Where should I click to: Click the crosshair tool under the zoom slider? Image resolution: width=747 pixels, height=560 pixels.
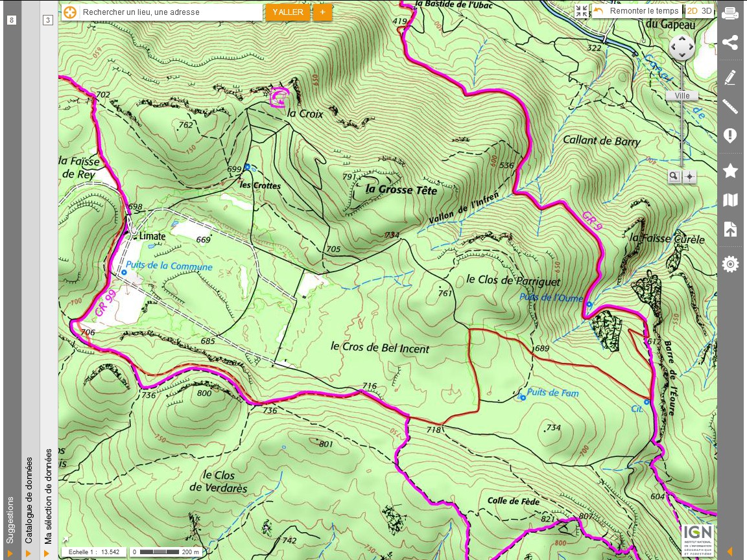[x=689, y=177]
